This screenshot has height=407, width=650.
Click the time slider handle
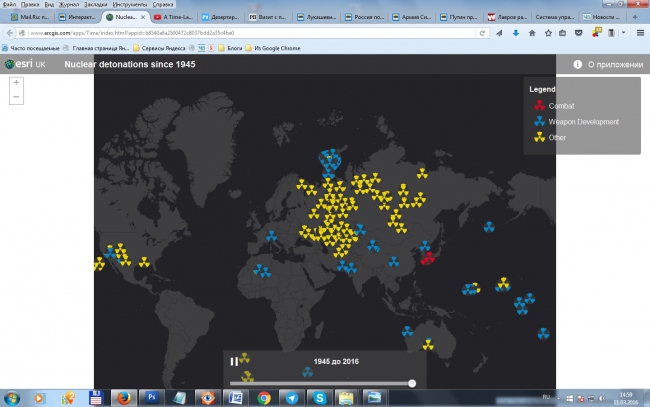pyautogui.click(x=412, y=383)
